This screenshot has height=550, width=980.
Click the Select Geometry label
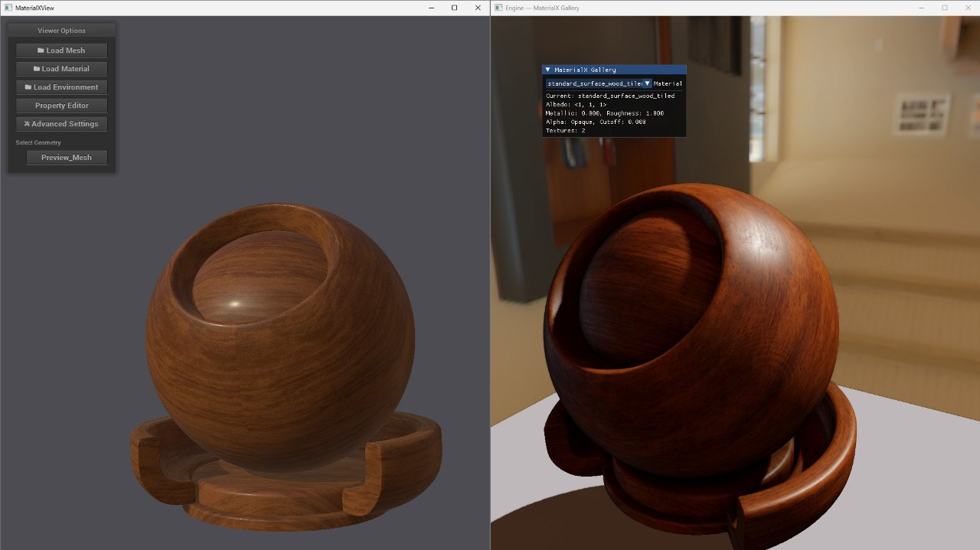38,142
